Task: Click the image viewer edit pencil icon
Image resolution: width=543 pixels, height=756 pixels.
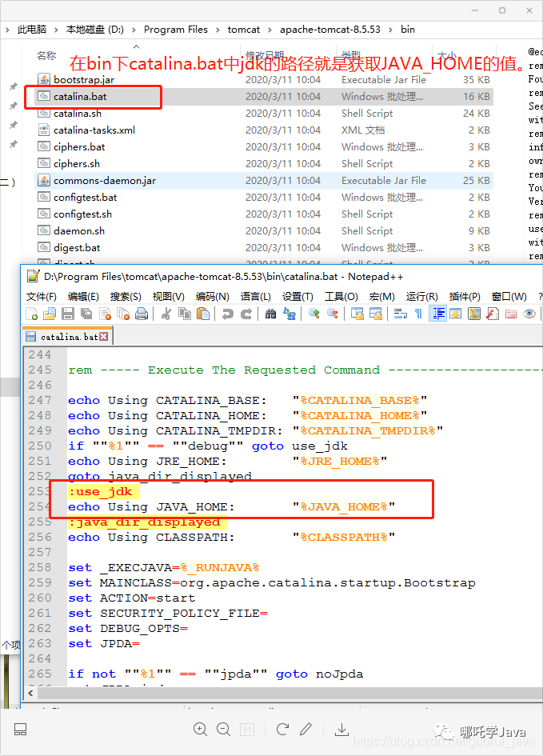Action: click(x=306, y=729)
